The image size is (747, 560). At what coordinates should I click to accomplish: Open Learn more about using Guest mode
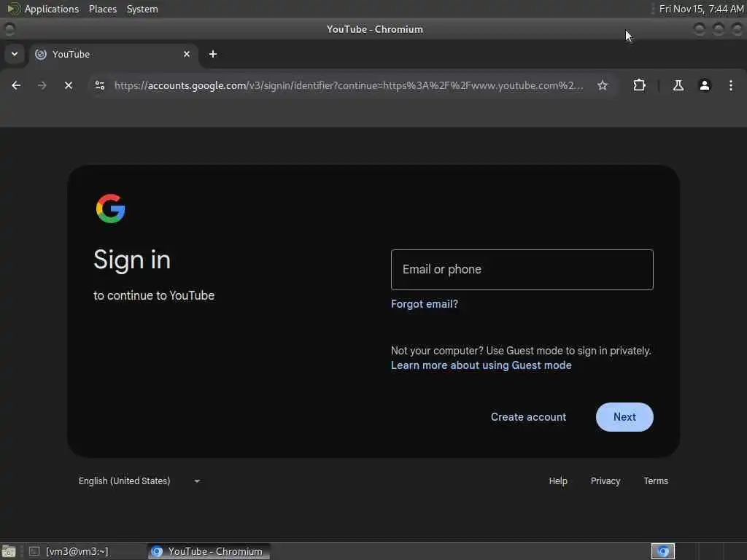tap(481, 365)
